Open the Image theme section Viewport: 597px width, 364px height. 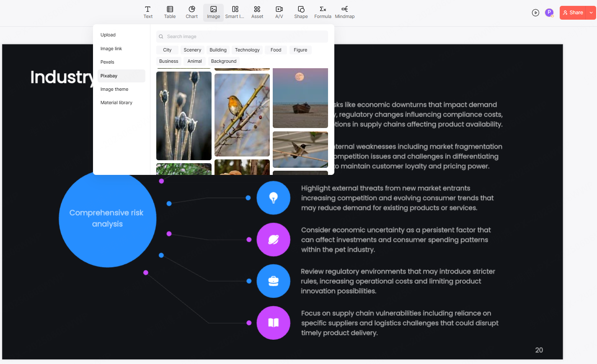(114, 89)
